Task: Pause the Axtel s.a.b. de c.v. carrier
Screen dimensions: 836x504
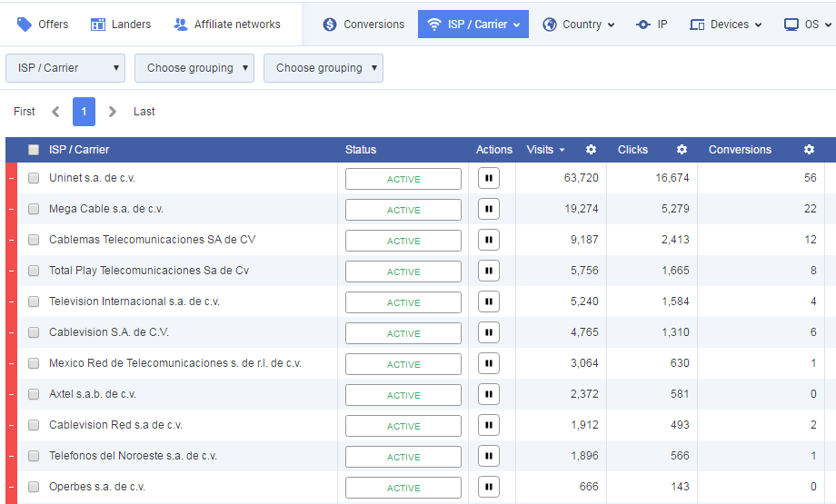Action: [488, 394]
